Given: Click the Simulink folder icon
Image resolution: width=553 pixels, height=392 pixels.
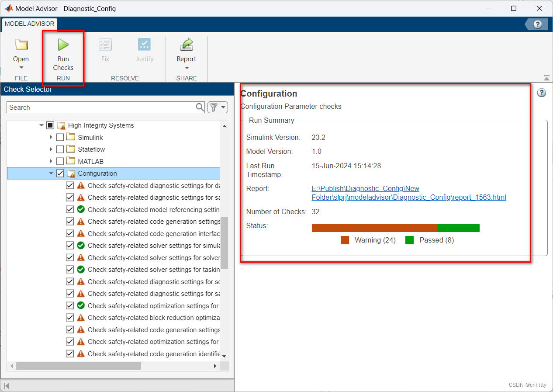Looking at the screenshot, I should 71,137.
